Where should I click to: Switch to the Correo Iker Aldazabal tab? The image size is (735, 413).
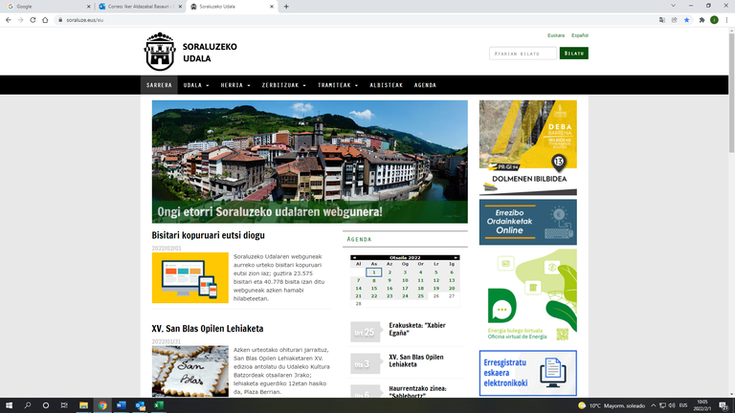point(139,7)
